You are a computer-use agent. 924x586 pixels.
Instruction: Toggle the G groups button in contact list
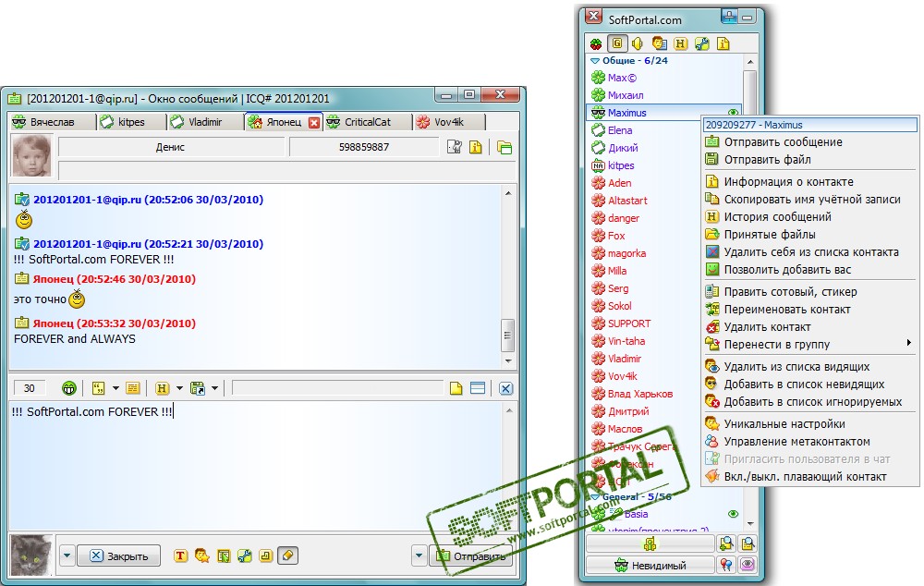617,43
